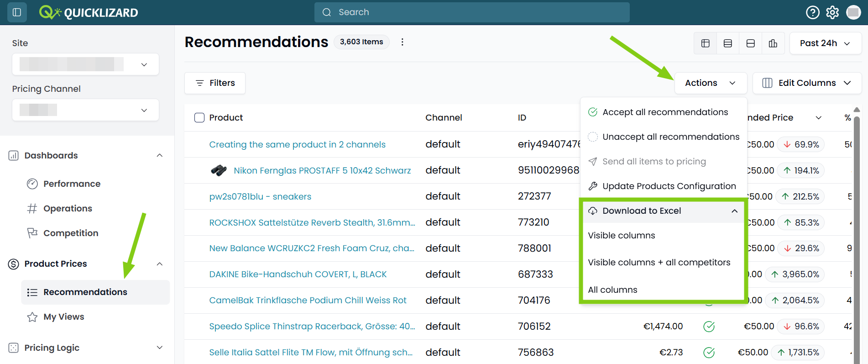
Task: Collapse the Dashboards section
Action: click(160, 155)
